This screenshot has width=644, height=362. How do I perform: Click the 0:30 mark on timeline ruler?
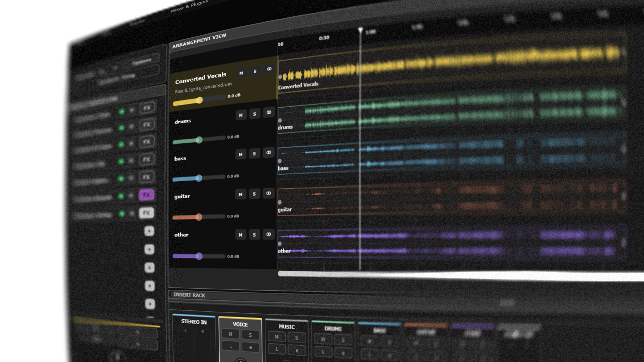coord(324,38)
